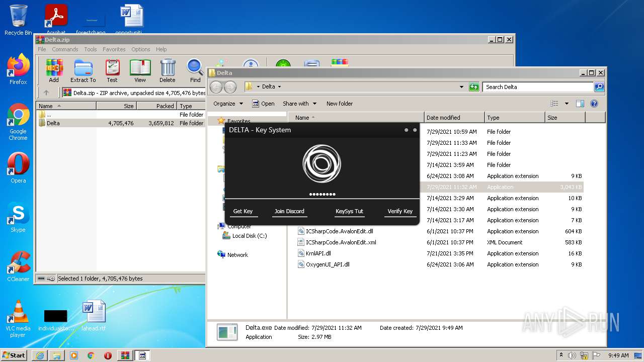Image resolution: width=644 pixels, height=362 pixels.
Task: Show the preview pane in Explorer
Action: [580, 104]
